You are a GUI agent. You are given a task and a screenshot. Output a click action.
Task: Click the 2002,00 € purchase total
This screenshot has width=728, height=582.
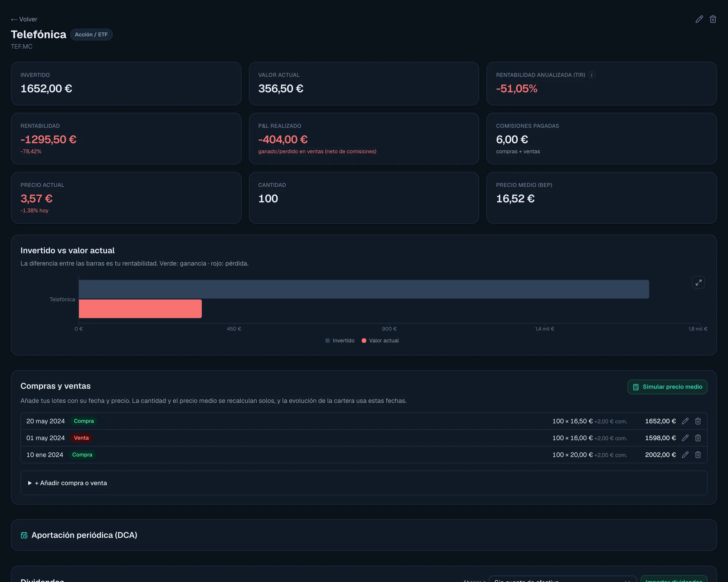pyautogui.click(x=660, y=455)
